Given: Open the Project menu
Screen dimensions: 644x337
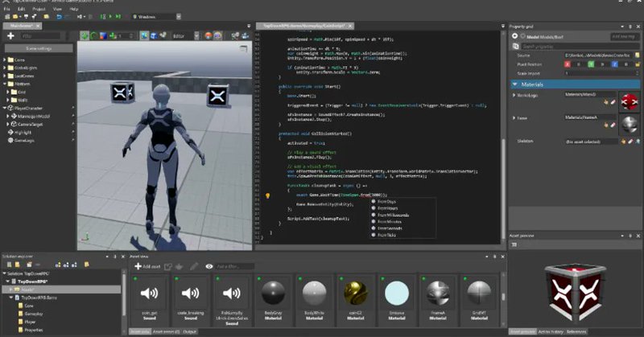Looking at the screenshot, I should tap(39, 9).
